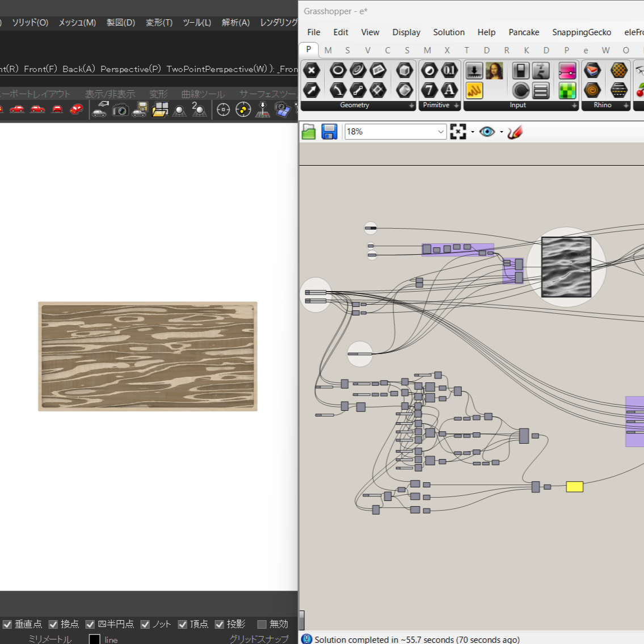Screen dimensions: 644x644
Task: Save the Grasshopper document with floppy icon
Action: coord(330,132)
